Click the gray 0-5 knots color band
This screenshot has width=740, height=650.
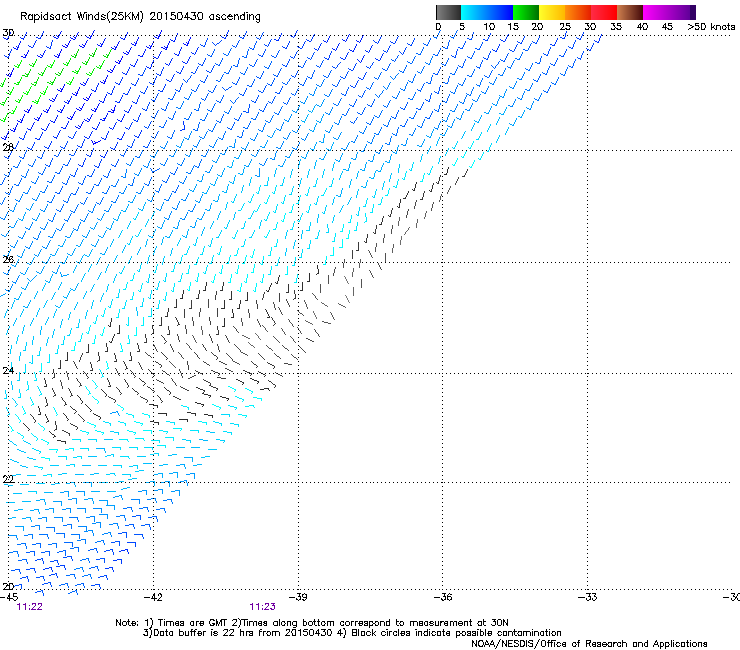[448, 12]
